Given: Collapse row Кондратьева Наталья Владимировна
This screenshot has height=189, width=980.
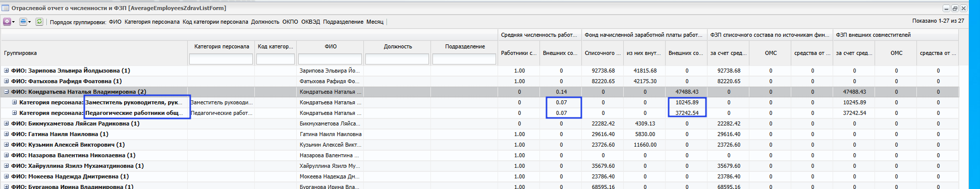Looking at the screenshot, I should click(x=7, y=92).
